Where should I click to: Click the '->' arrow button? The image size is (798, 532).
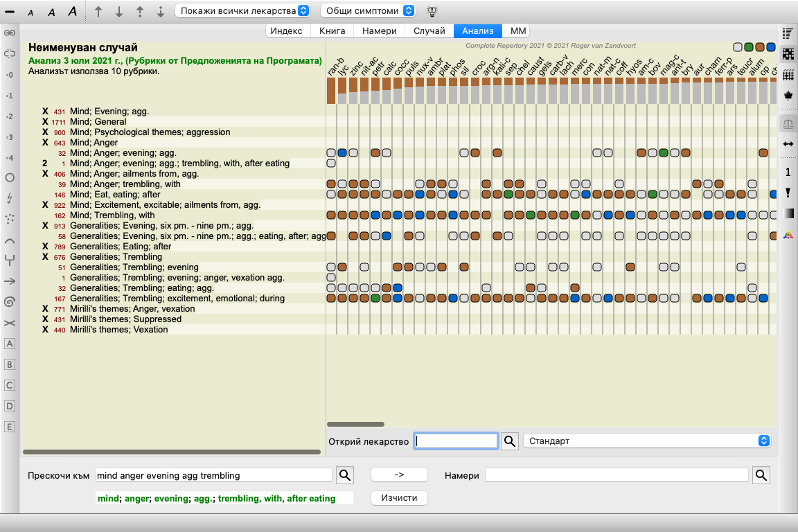coord(399,475)
